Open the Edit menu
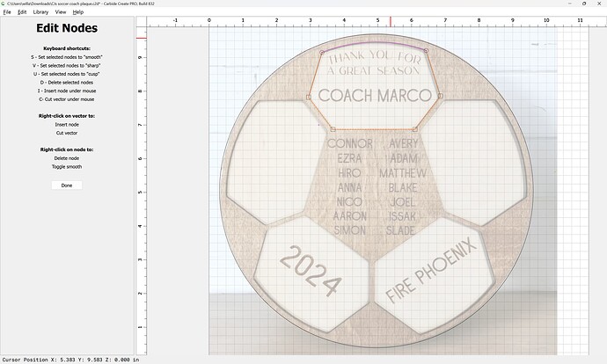The image size is (607, 364). pyautogui.click(x=22, y=12)
